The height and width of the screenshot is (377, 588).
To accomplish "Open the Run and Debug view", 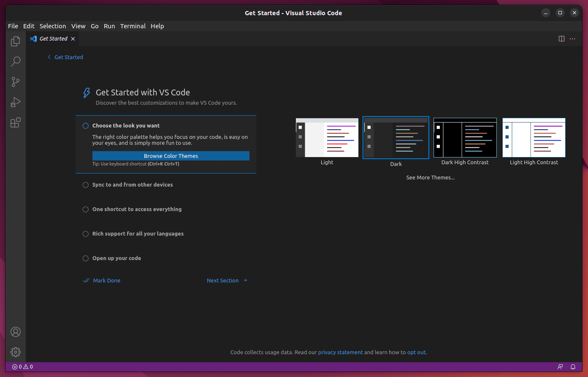I will [x=15, y=102].
